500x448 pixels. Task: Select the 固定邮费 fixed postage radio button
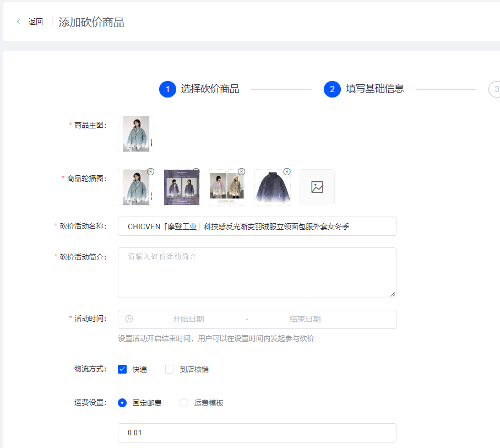tap(122, 403)
